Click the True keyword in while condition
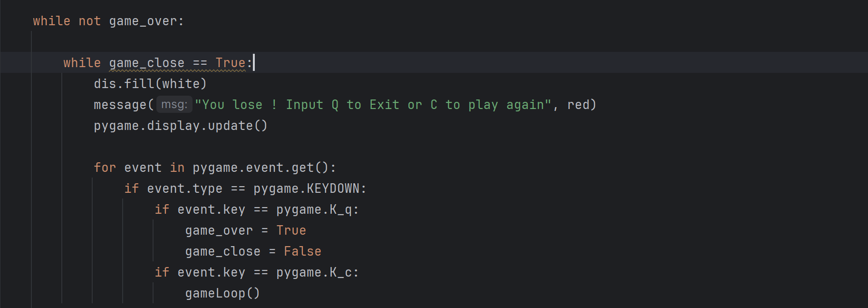The width and height of the screenshot is (868, 308). coord(231,63)
